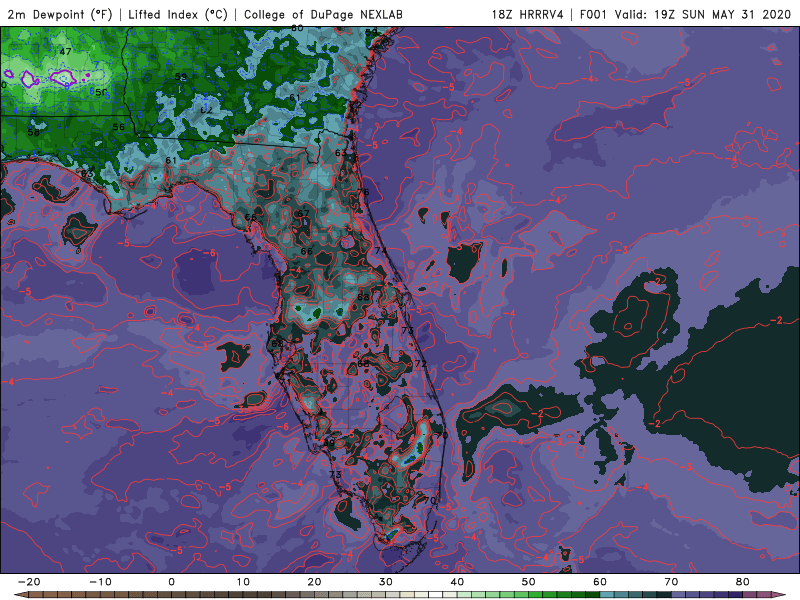Click the '10' color scale label
This screenshot has width=800, height=600.
[x=243, y=582]
